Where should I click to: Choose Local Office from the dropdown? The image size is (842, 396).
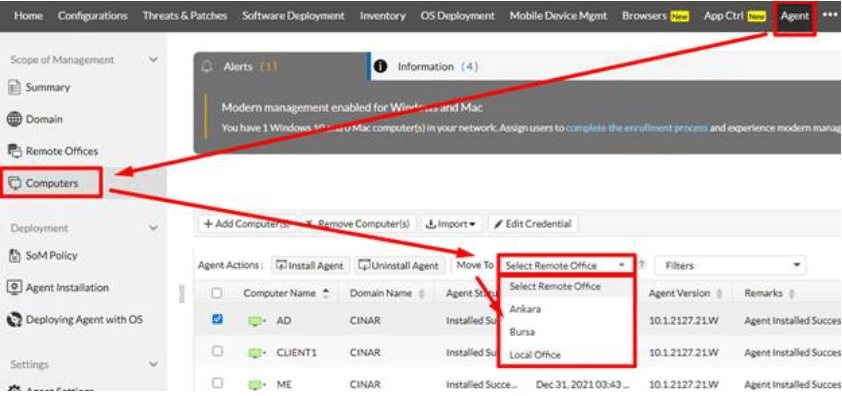[535, 355]
